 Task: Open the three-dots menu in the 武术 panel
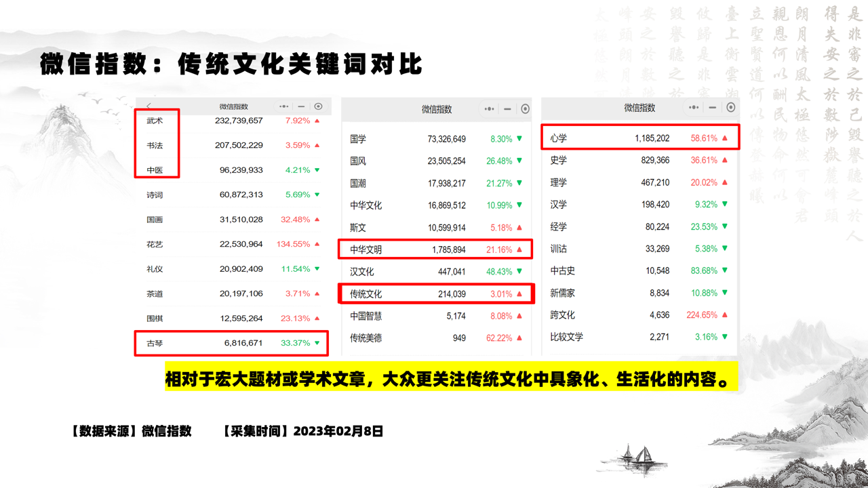[x=284, y=106]
